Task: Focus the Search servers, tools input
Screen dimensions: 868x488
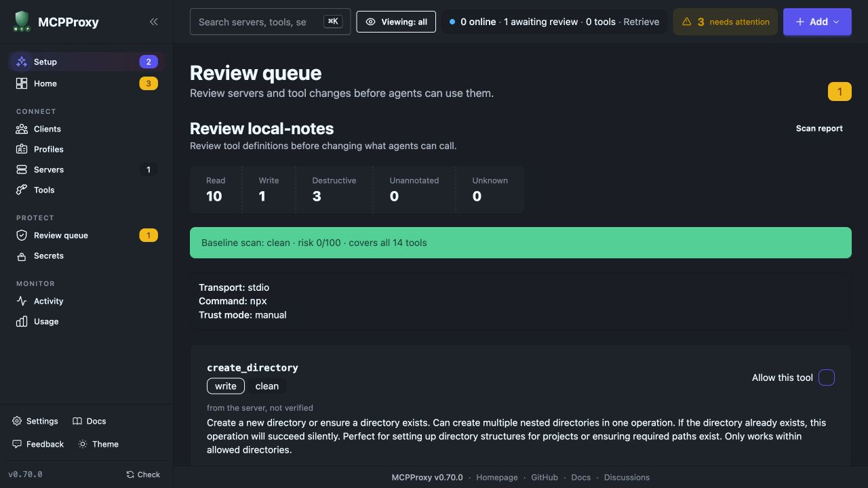Action: 270,22
